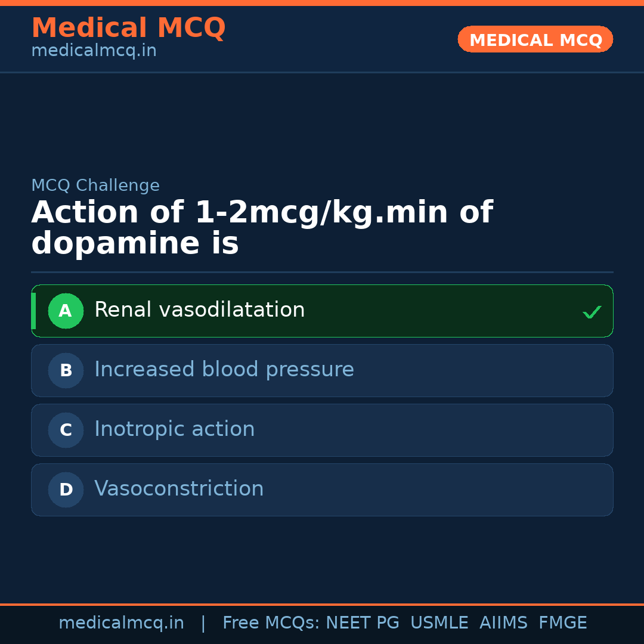Viewport: 644px width, 644px height.
Task: Click AIIMS in the footer
Action: tap(503, 623)
